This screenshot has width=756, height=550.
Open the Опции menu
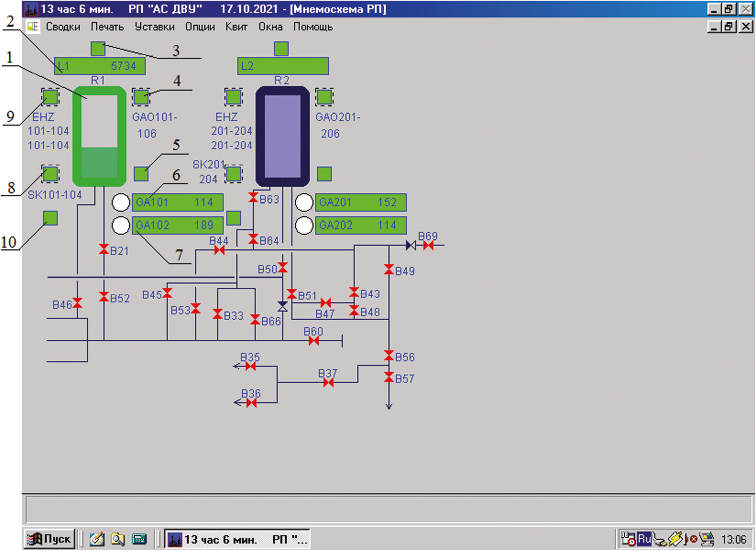point(200,27)
